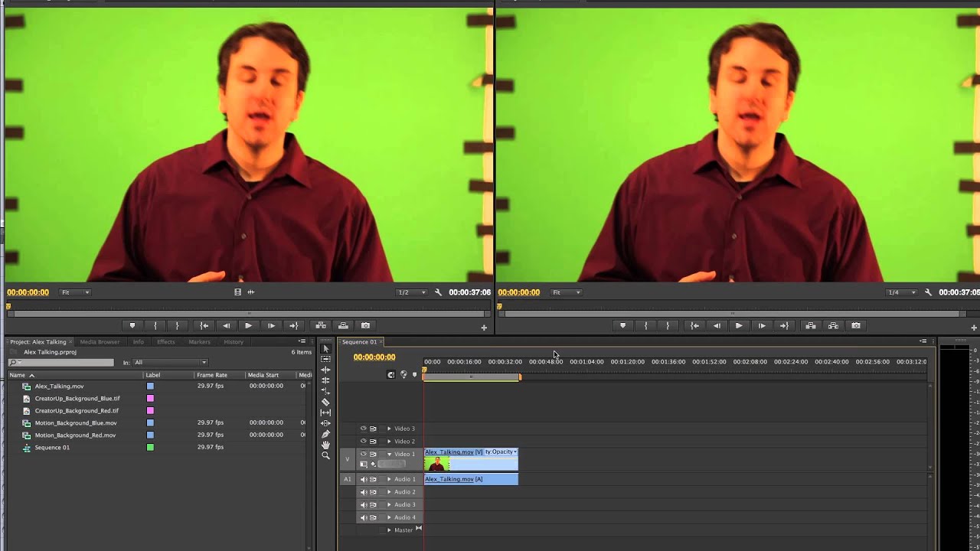The image size is (980, 551).
Task: Open button editor plus in Source monitor
Action: pyautogui.click(x=484, y=328)
